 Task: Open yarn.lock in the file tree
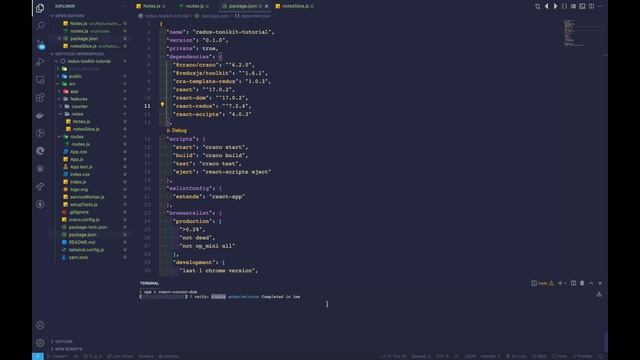(78, 258)
